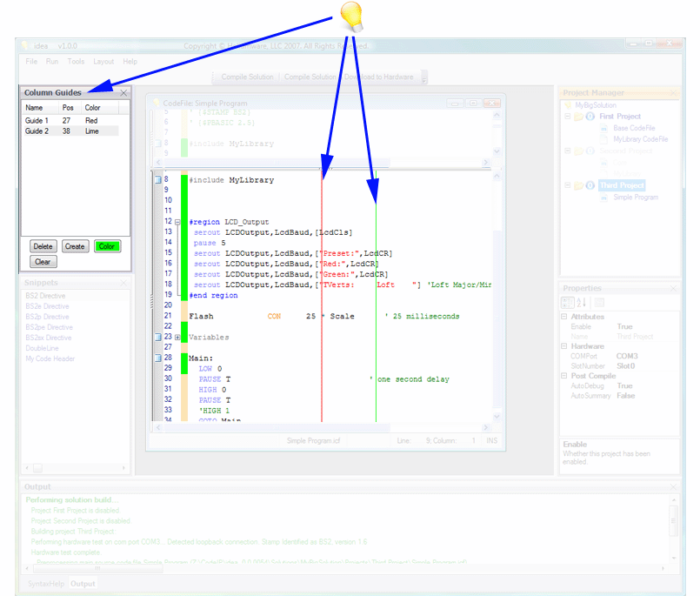Toggle the INS insert mode indicator
700x596 pixels.
tap(490, 441)
